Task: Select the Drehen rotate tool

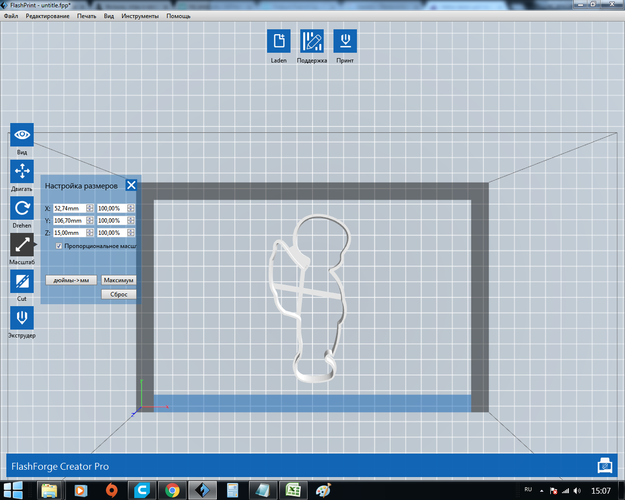Action: [22, 208]
